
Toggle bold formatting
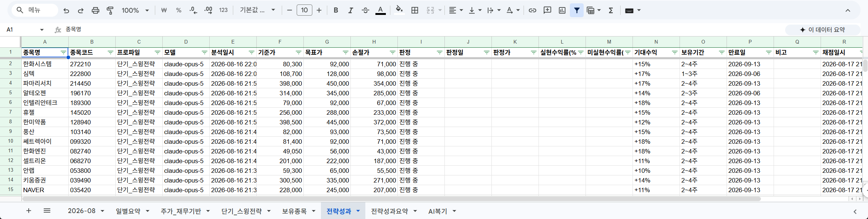point(336,10)
